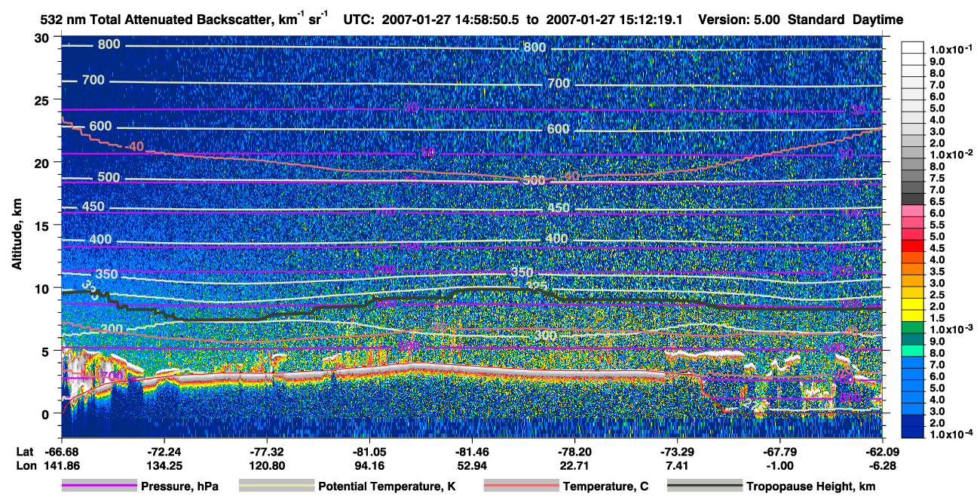Click the 'Lon' row label
The image size is (980, 503).
(x=26, y=466)
